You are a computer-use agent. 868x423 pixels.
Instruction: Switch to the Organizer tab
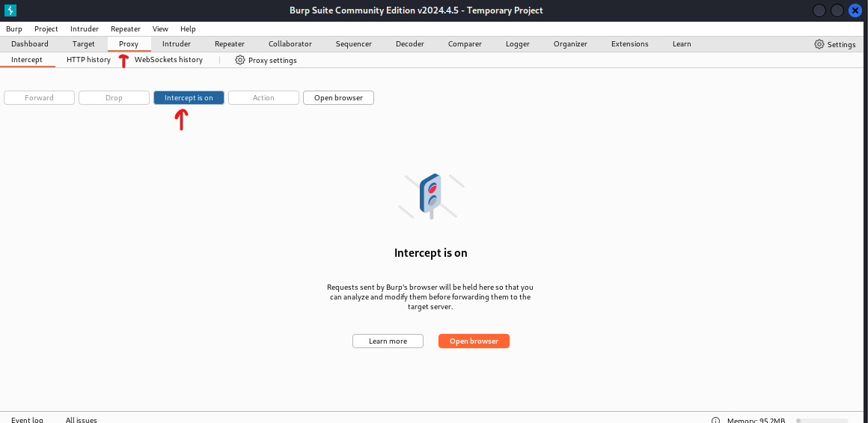[x=570, y=43]
